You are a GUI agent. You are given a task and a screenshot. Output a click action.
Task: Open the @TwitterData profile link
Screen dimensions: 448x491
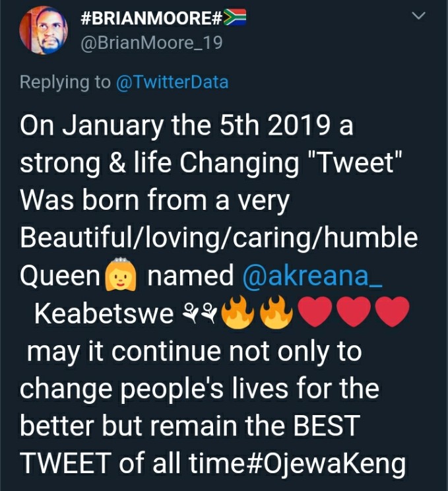(x=172, y=82)
